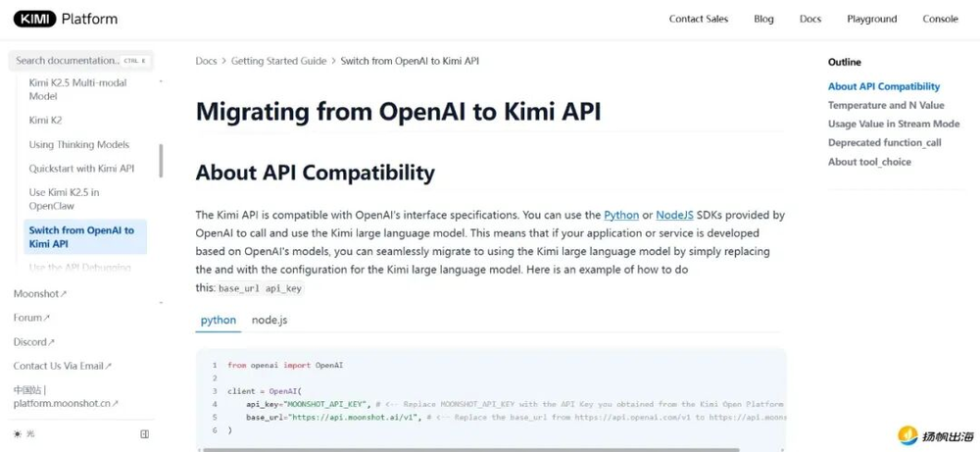
Task: Open Getting Started Guide breadcrumb
Action: coord(278,61)
